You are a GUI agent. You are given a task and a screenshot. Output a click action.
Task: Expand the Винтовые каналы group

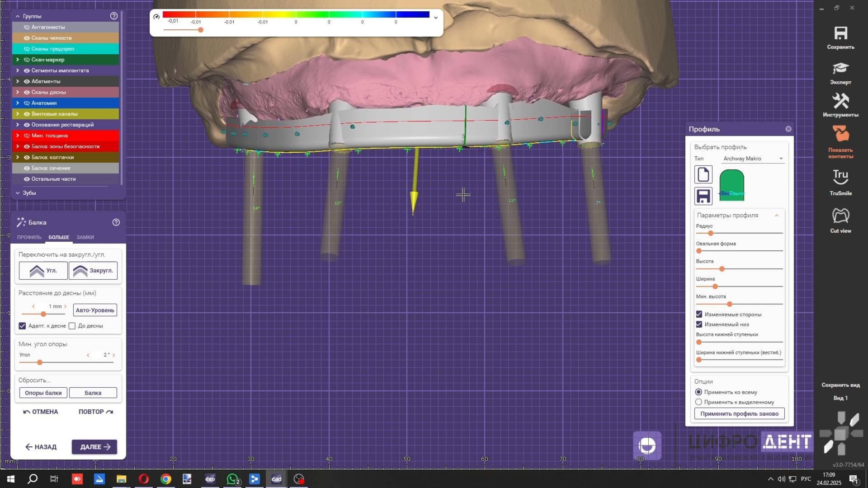[18, 114]
